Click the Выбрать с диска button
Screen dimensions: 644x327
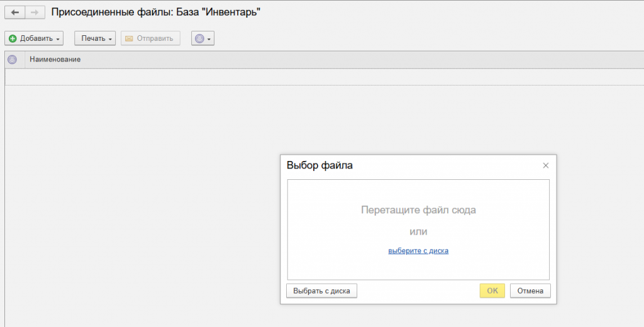tap(321, 291)
